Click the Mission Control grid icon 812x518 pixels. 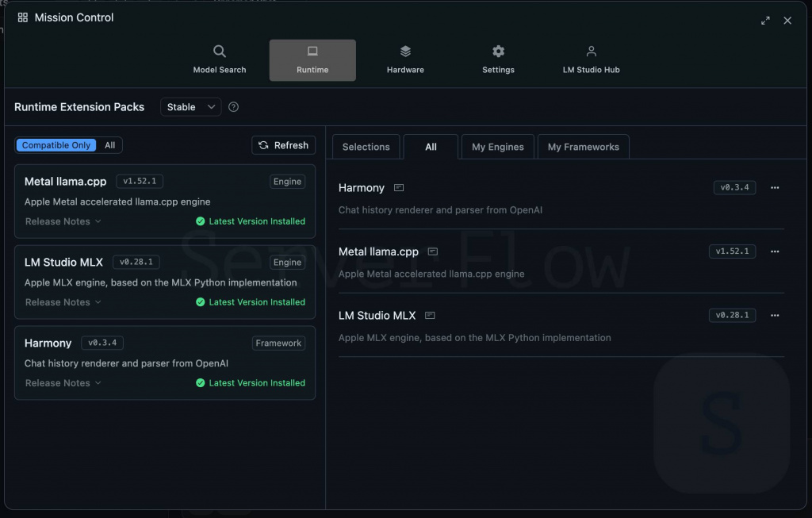[23, 17]
